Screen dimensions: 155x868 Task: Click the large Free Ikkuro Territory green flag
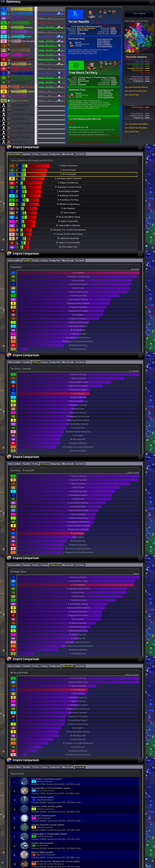[76, 65]
